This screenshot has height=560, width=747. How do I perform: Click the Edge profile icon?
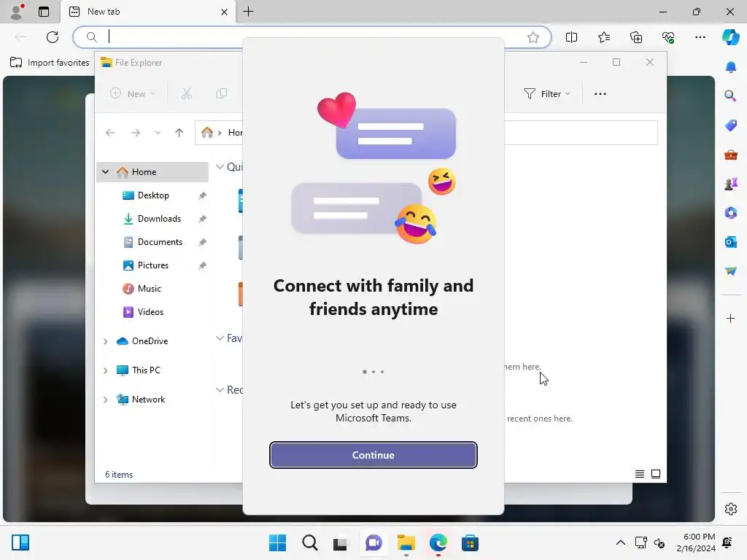tap(17, 12)
